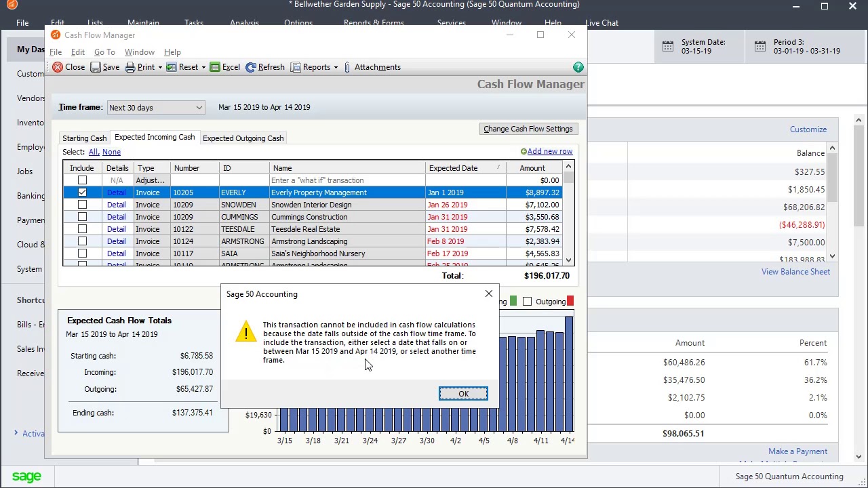The width and height of the screenshot is (868, 488).
Task: Open the Reports toolbar icon
Action: click(x=296, y=67)
